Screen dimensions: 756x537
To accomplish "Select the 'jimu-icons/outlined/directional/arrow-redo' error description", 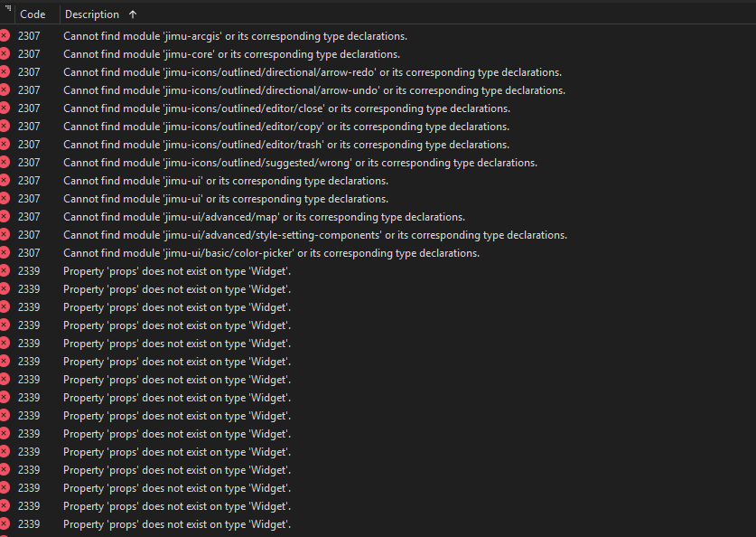I will (313, 72).
